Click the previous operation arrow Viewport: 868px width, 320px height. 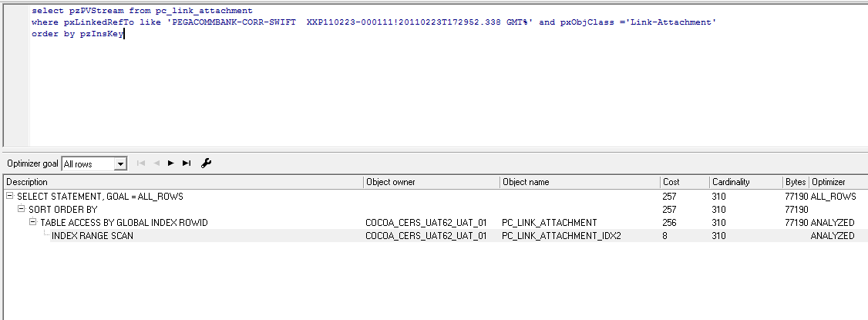pos(156,163)
